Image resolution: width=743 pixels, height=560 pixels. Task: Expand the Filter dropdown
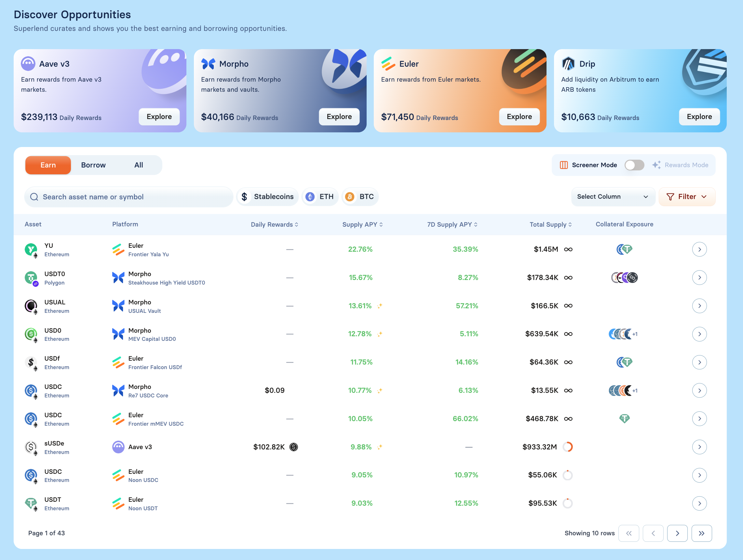[687, 197]
